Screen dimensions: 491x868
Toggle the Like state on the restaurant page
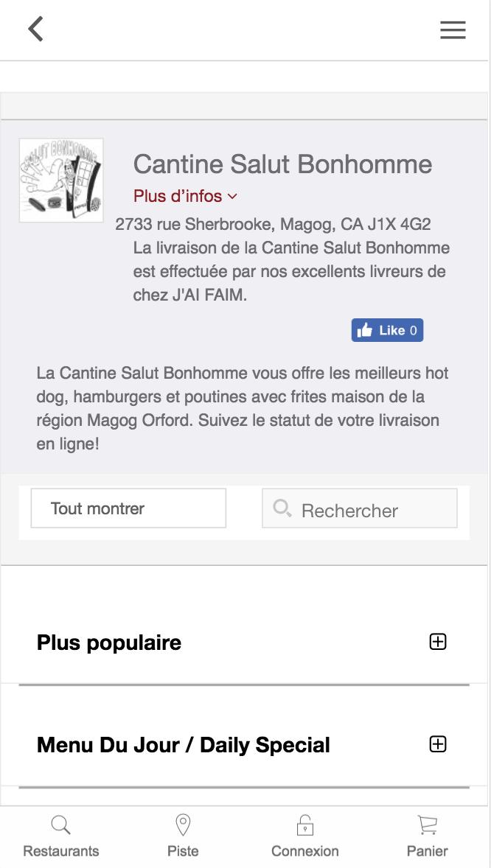[387, 330]
